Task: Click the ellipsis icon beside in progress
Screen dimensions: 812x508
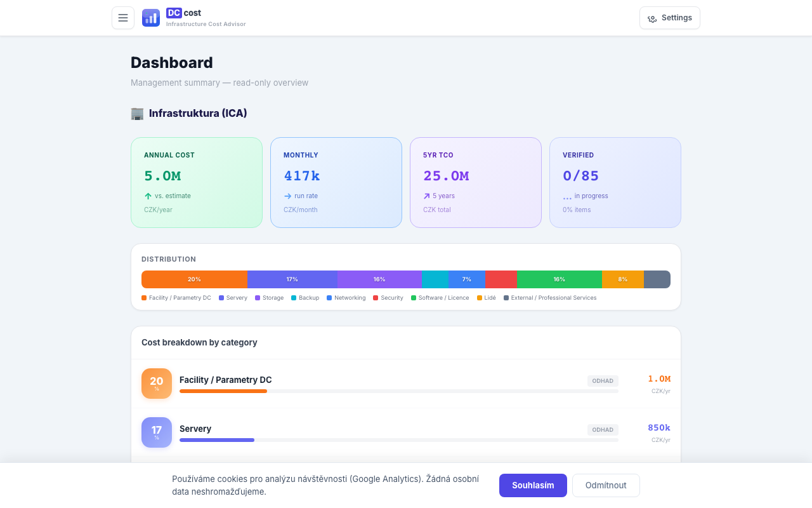Action: [568, 197]
